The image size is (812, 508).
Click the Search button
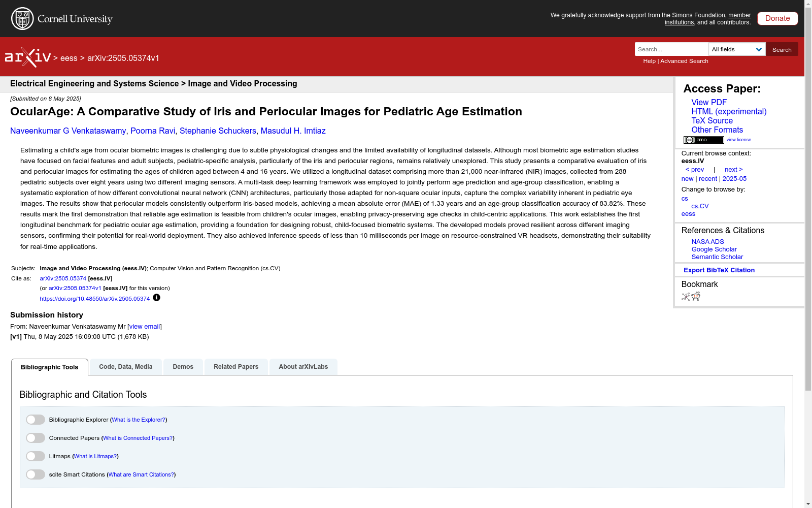[x=782, y=49]
